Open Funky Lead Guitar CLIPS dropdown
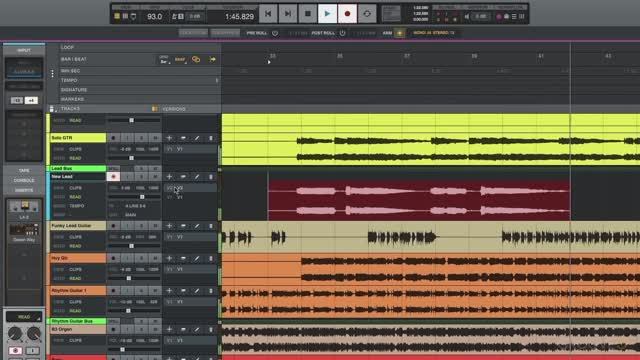 tap(75, 237)
